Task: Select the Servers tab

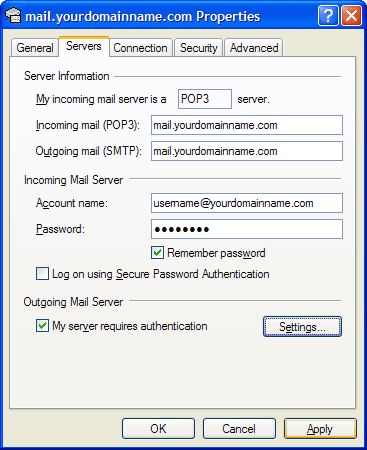Action: tap(84, 46)
